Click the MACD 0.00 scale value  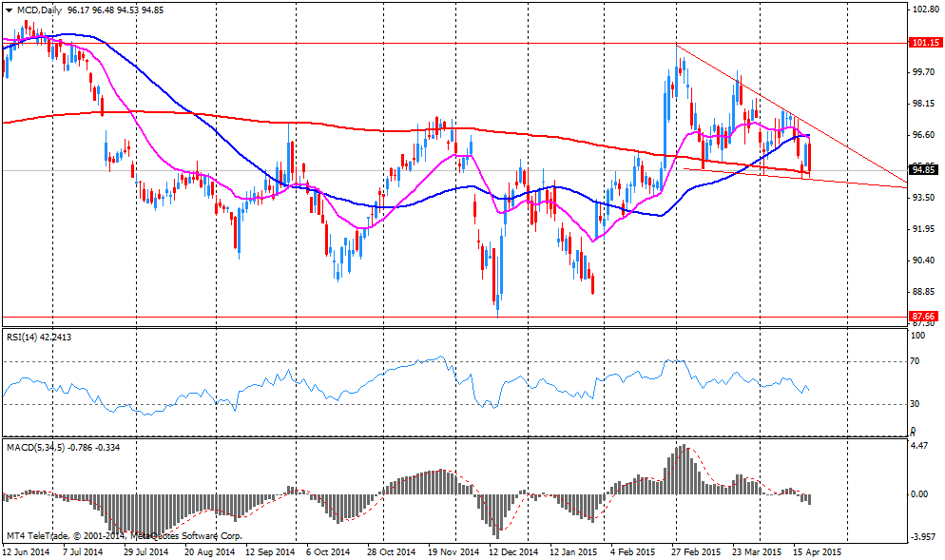[919, 493]
